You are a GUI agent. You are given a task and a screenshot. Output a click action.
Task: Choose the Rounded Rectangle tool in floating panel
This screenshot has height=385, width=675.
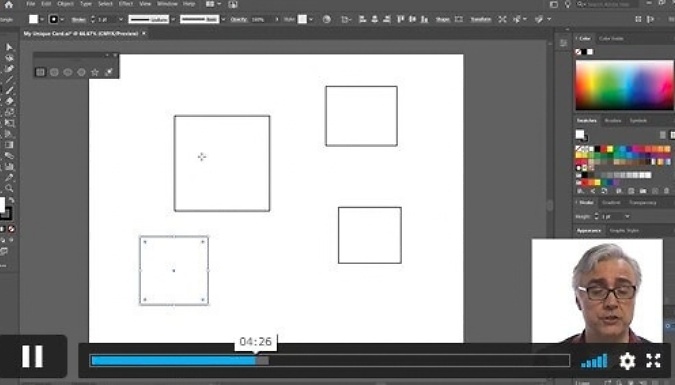pyautogui.click(x=54, y=72)
